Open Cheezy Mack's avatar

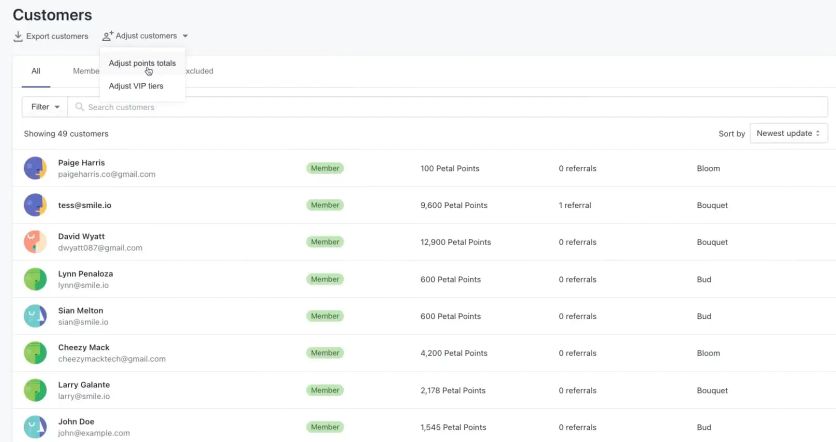coord(35,352)
